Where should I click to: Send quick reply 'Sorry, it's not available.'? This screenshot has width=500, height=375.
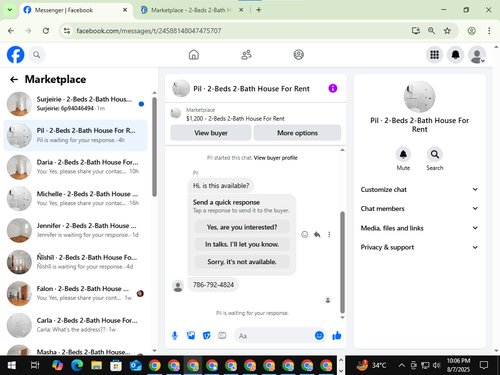point(242,262)
